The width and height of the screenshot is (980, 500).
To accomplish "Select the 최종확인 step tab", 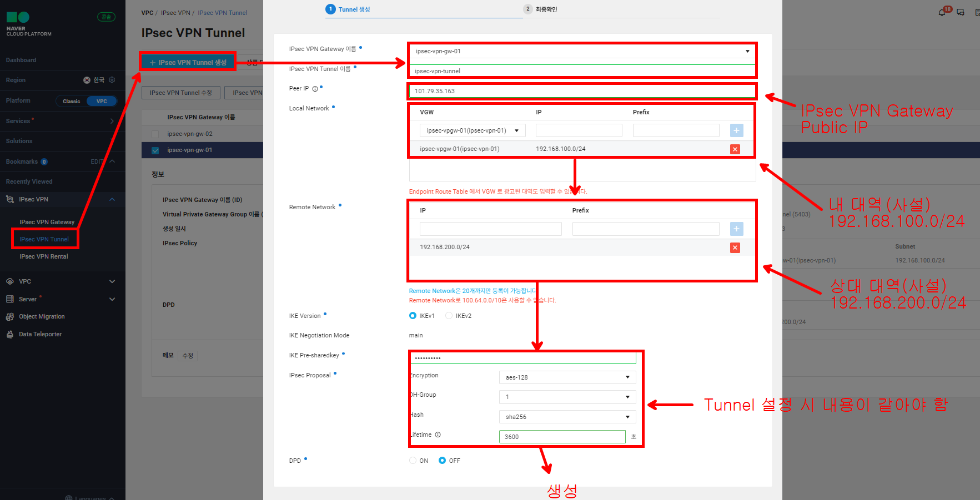I will tap(540, 9).
